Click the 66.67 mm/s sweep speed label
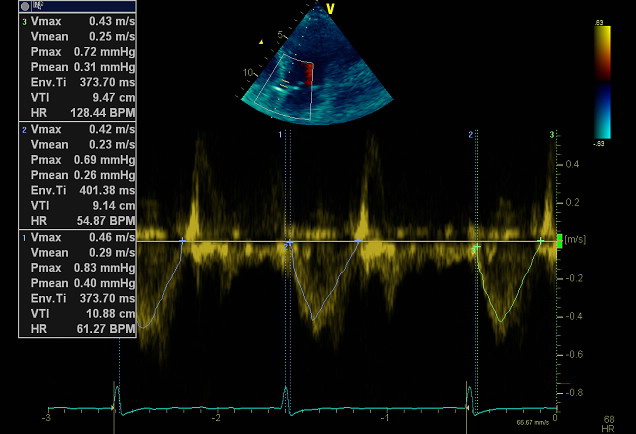 [531, 423]
